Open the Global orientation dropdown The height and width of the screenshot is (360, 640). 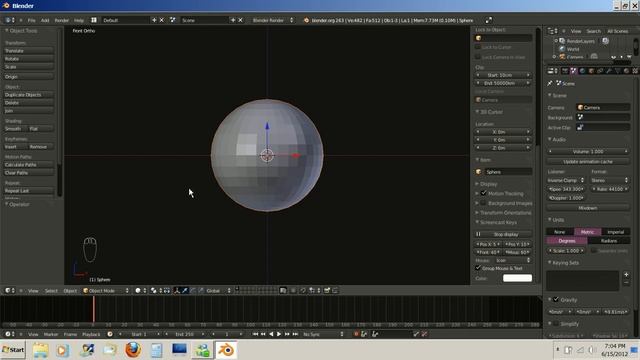pyautogui.click(x=217, y=291)
